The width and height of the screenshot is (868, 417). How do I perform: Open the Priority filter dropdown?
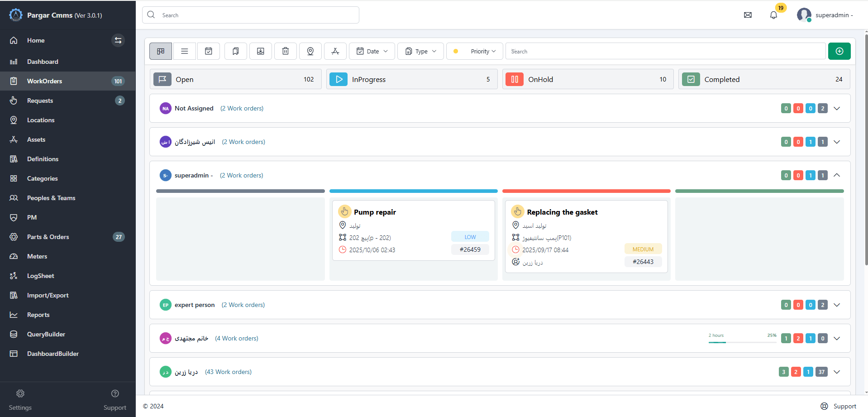click(476, 51)
